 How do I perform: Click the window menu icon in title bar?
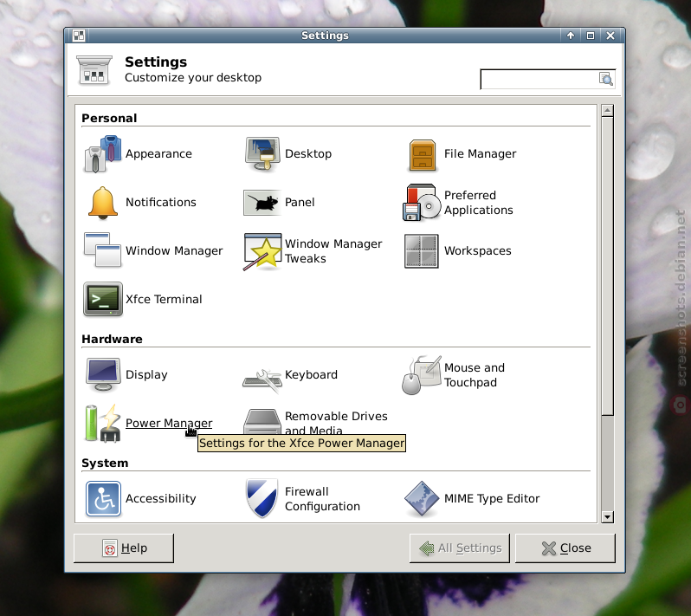click(x=79, y=36)
